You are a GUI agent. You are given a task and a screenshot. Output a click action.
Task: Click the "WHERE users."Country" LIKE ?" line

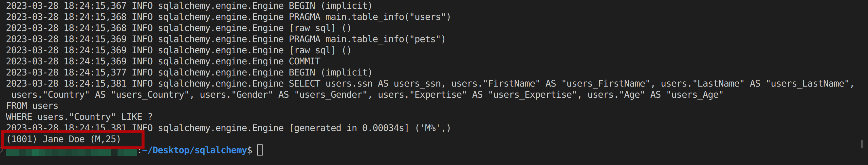click(79, 117)
